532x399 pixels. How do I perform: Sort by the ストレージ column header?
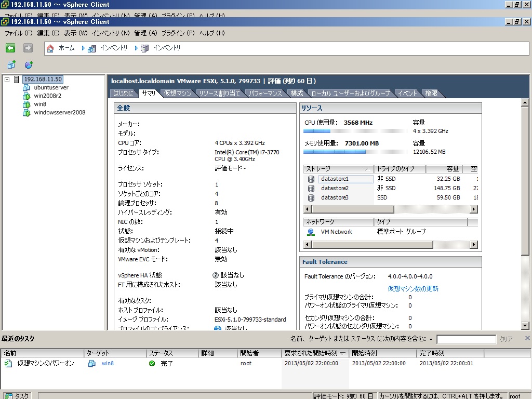pos(338,169)
